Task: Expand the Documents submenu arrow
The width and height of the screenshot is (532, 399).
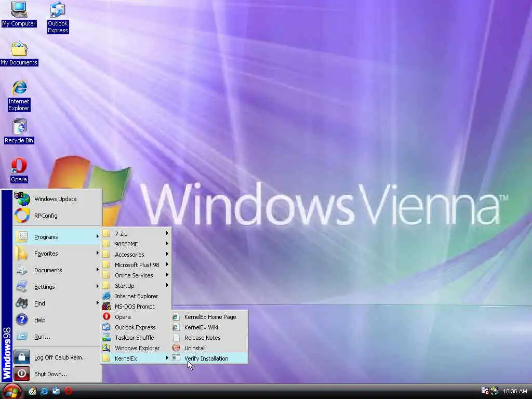Action: 97,270
